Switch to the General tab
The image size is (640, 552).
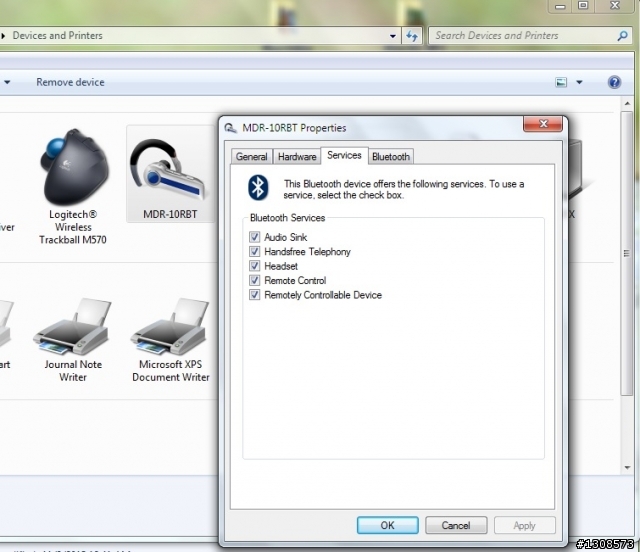point(251,157)
